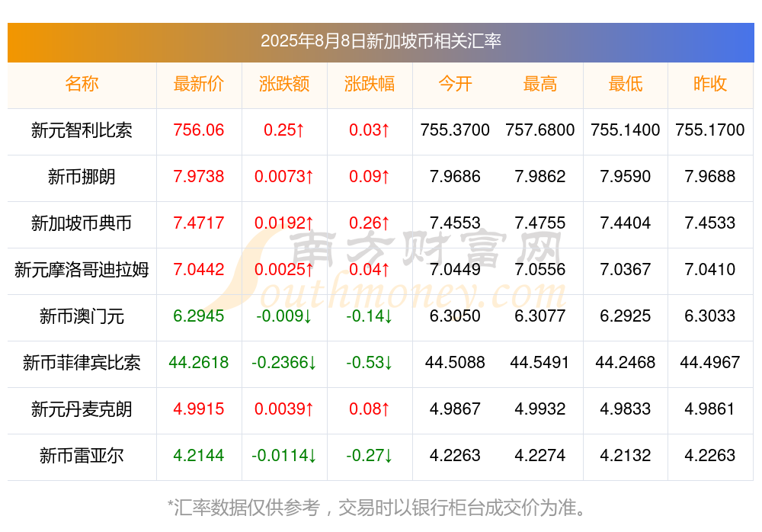Select previous close 7.4533
The image size is (762, 532).
(710, 223)
